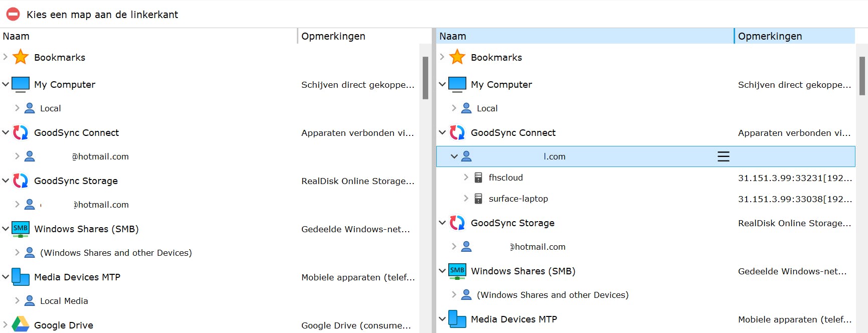868x333 pixels.
Task: Click the left pane My Computer monitor icon
Action: pos(21,84)
